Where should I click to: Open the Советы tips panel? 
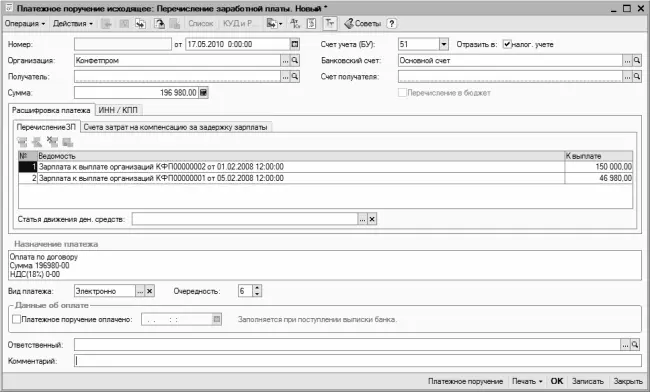362,24
